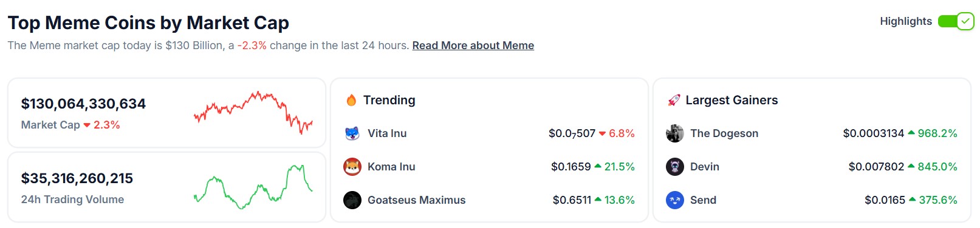Click the $130,064,330,634 market cap value
This screenshot has width=980, height=228.
tap(83, 104)
